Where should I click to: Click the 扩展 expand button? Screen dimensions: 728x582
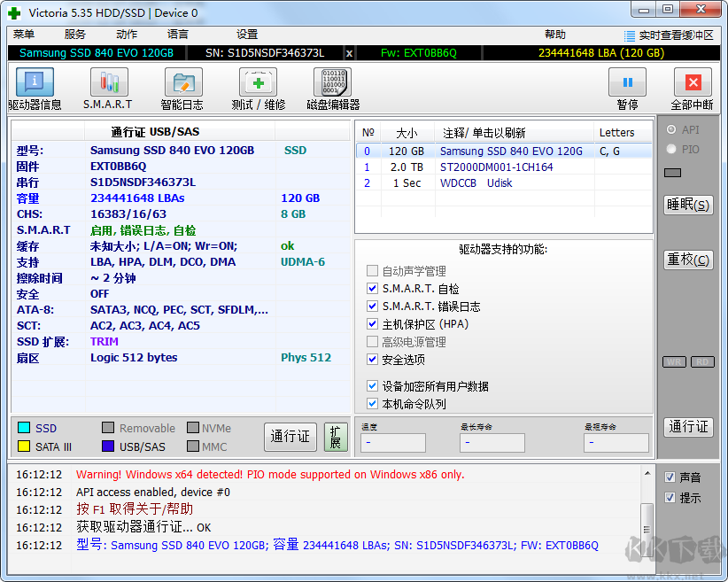tap(336, 437)
